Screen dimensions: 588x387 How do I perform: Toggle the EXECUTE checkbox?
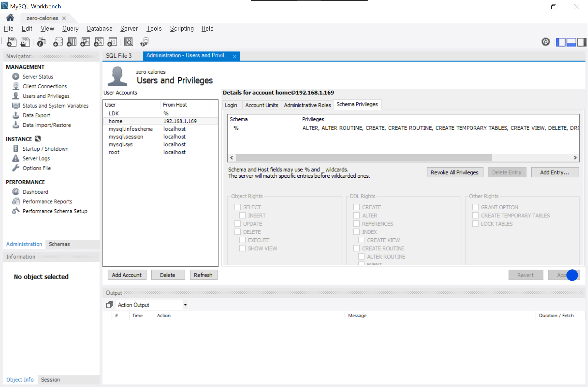click(x=243, y=240)
